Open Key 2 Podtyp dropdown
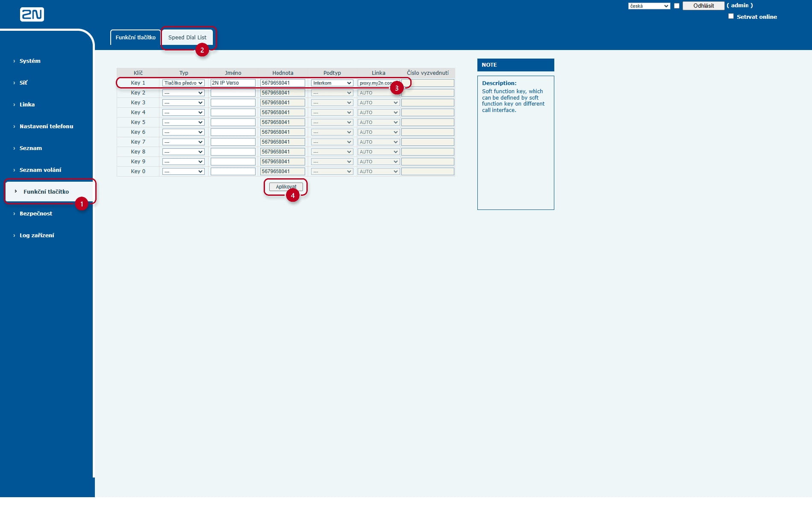812x513 pixels. (x=332, y=93)
